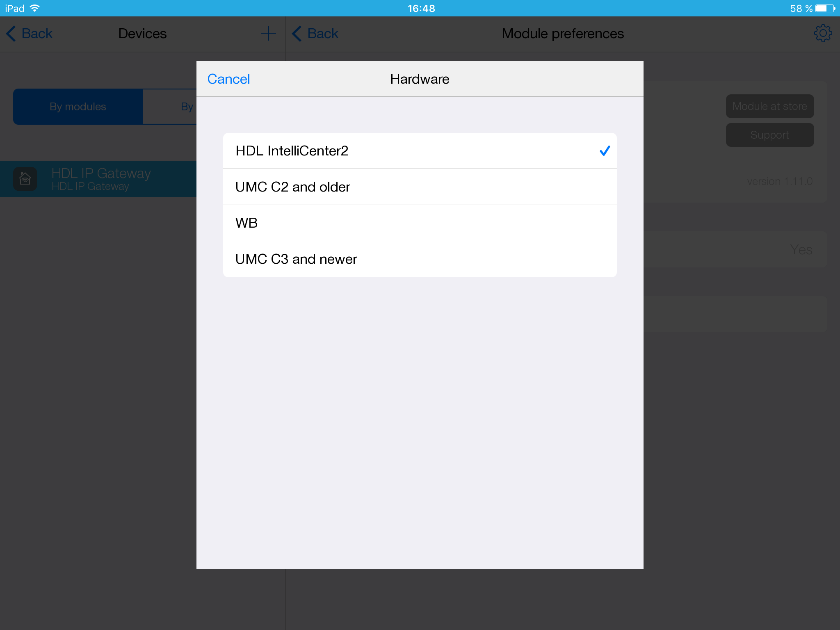
Task: Tap the HDL IP Gateway house icon
Action: click(25, 179)
